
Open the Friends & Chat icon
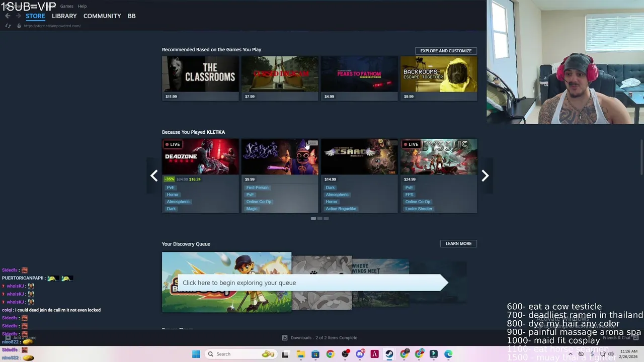636,337
